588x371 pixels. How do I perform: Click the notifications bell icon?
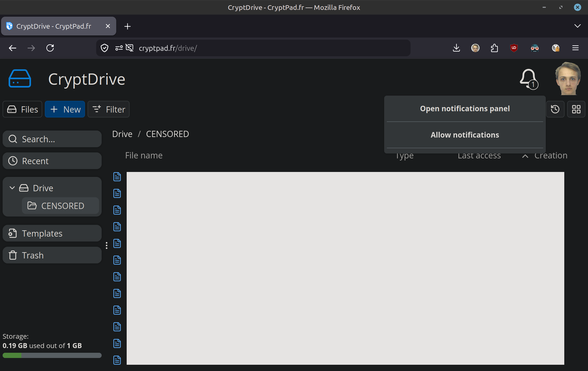pos(528,78)
